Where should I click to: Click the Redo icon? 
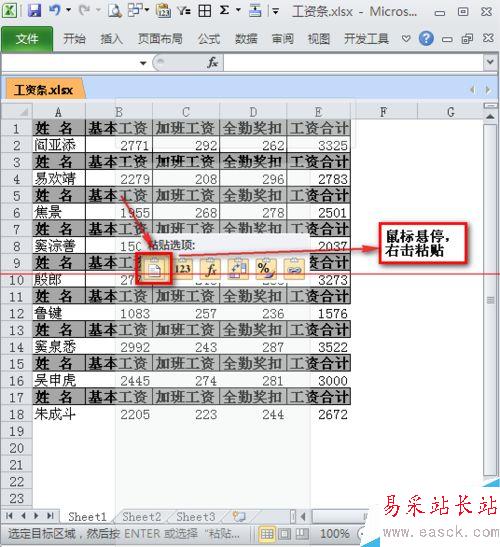pyautogui.click(x=84, y=10)
